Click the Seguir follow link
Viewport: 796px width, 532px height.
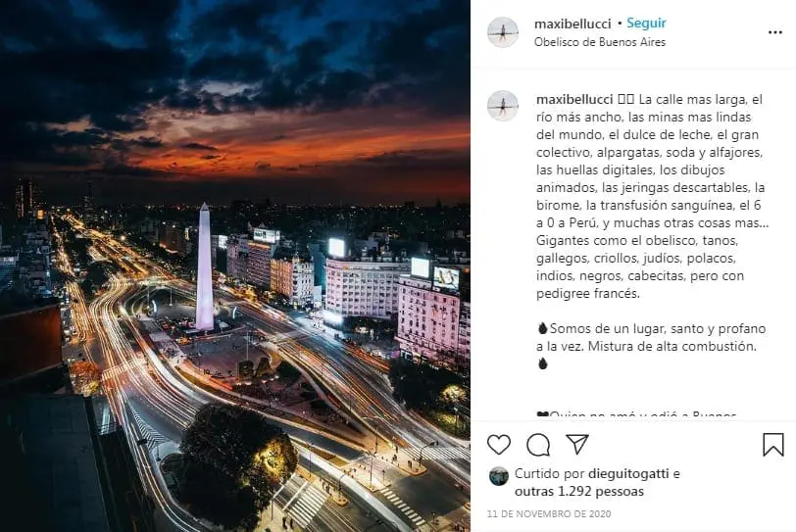[646, 24]
